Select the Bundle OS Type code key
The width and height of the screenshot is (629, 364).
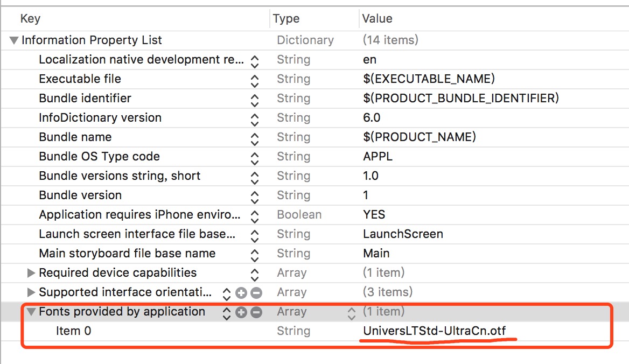click(x=99, y=156)
